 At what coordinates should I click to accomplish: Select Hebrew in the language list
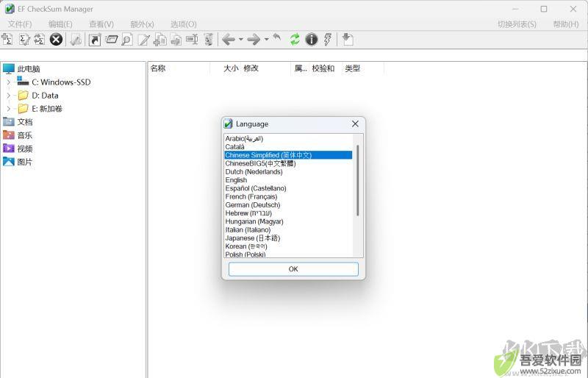click(x=248, y=213)
